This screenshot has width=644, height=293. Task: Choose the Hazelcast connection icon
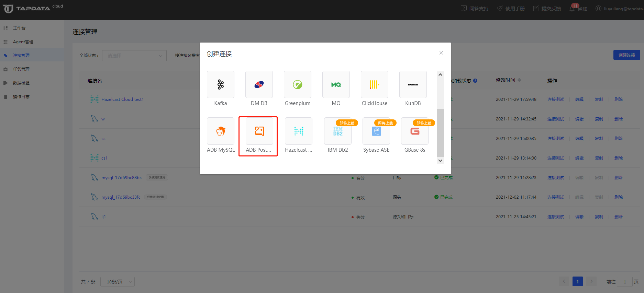(299, 131)
